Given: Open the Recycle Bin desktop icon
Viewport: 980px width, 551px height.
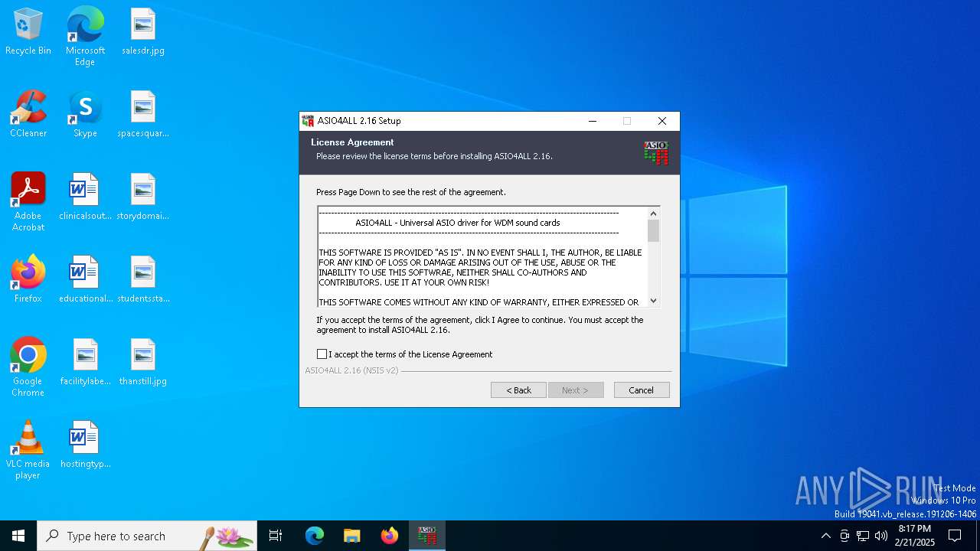Looking at the screenshot, I should (28, 31).
